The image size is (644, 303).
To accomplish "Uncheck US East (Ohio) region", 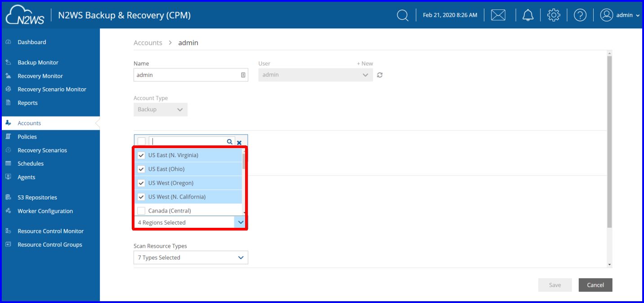I will tap(141, 169).
